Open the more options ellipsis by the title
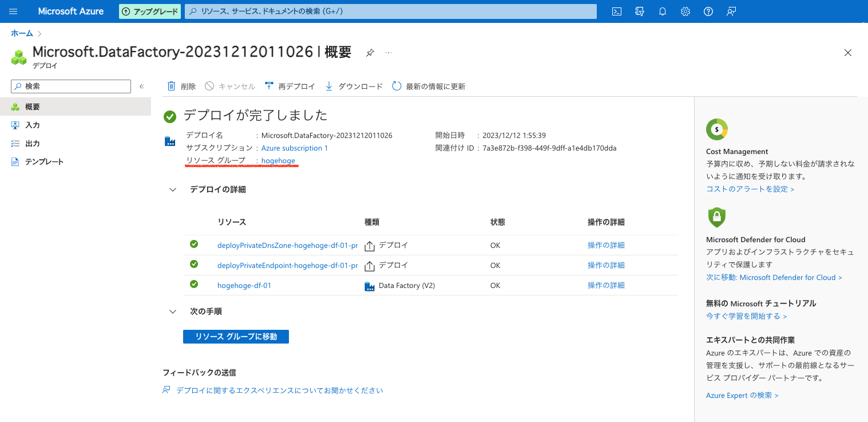This screenshot has width=868, height=422. [389, 52]
